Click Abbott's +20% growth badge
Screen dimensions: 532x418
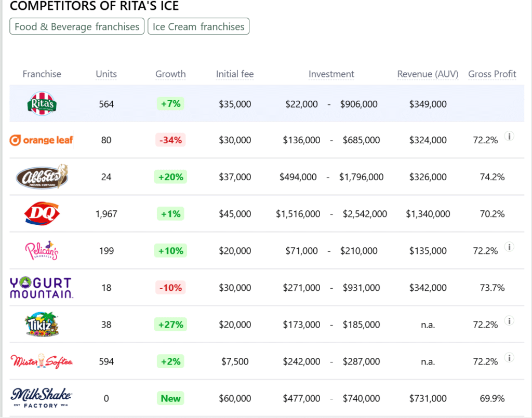click(x=170, y=177)
